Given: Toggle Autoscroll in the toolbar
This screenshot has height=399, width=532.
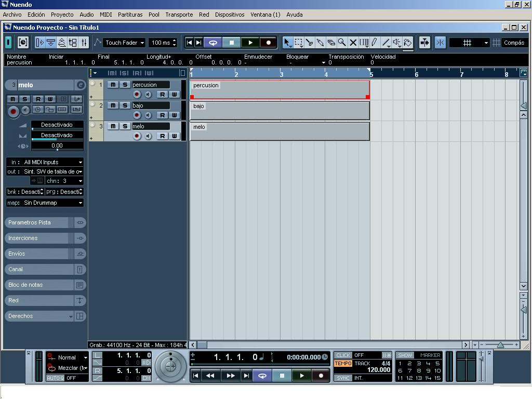Looking at the screenshot, I should (x=424, y=43).
